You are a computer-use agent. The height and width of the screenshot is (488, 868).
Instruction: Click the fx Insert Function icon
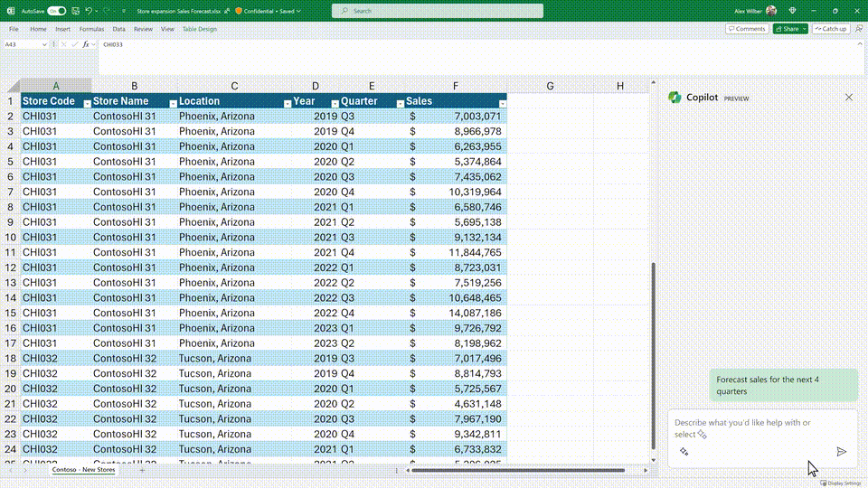click(86, 44)
